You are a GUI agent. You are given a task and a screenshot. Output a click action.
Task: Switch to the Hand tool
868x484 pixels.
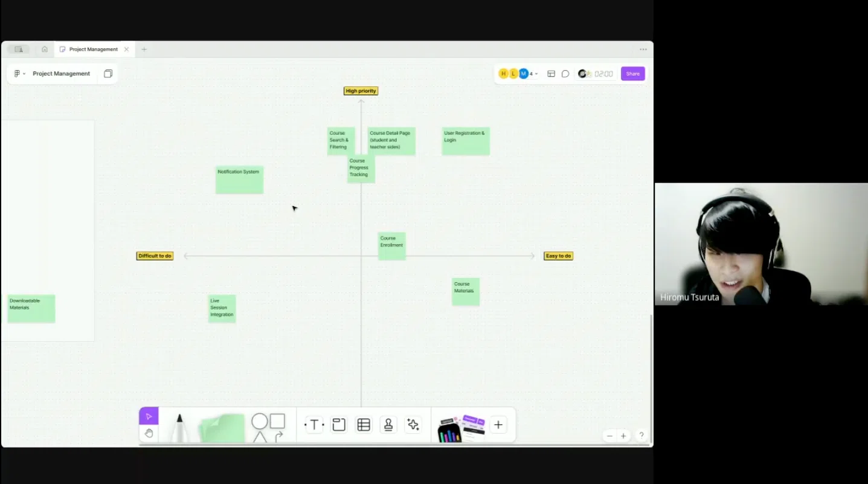(x=149, y=433)
